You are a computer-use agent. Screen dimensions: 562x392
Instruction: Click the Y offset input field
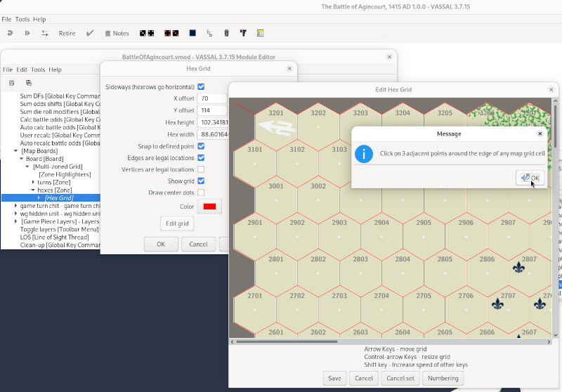(212, 110)
